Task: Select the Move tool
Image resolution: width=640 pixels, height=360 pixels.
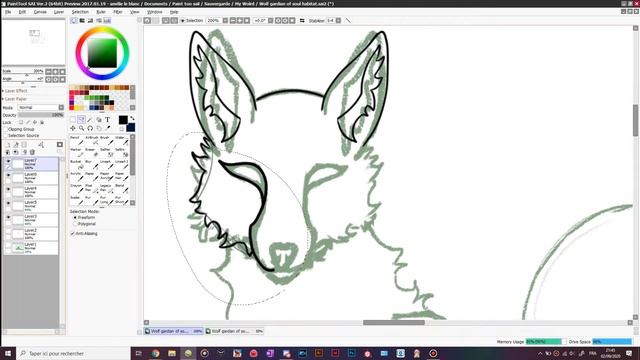Action: point(73,128)
